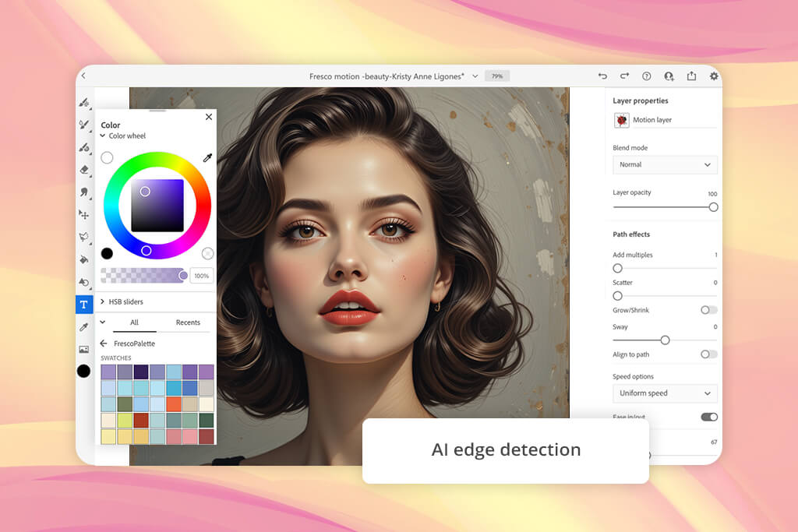Image resolution: width=798 pixels, height=532 pixels.
Task: Select the Motion layer thumbnail
Action: [621, 120]
